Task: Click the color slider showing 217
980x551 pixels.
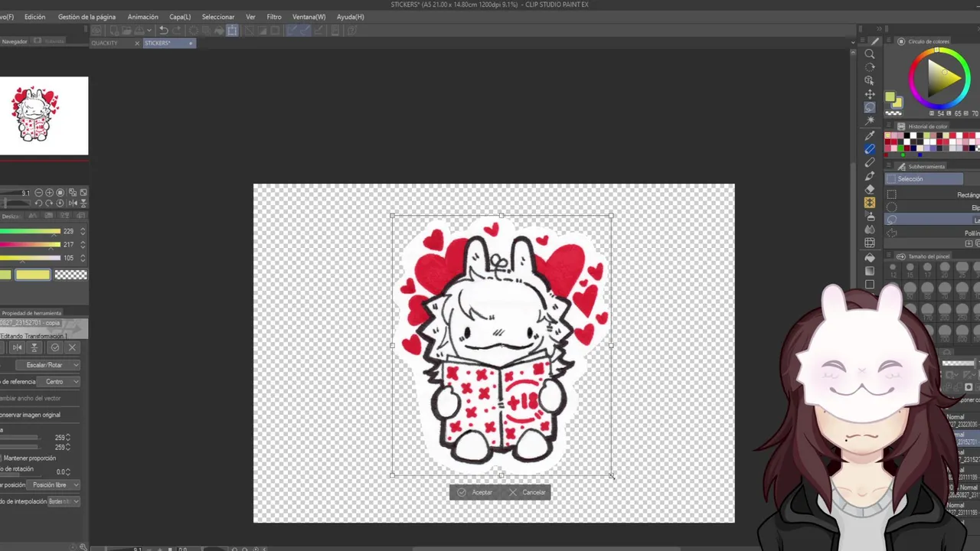Action: (x=30, y=245)
